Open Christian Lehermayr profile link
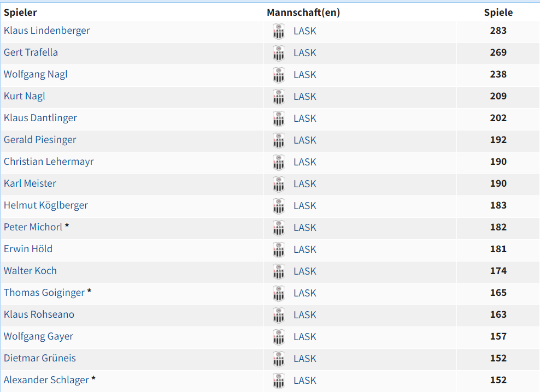The width and height of the screenshot is (540, 392). 49,162
